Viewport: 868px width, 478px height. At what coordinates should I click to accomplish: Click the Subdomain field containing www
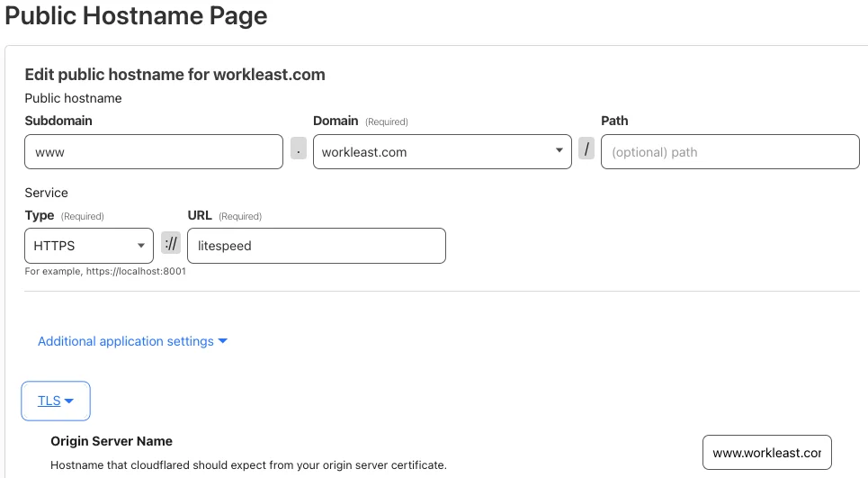pos(154,152)
